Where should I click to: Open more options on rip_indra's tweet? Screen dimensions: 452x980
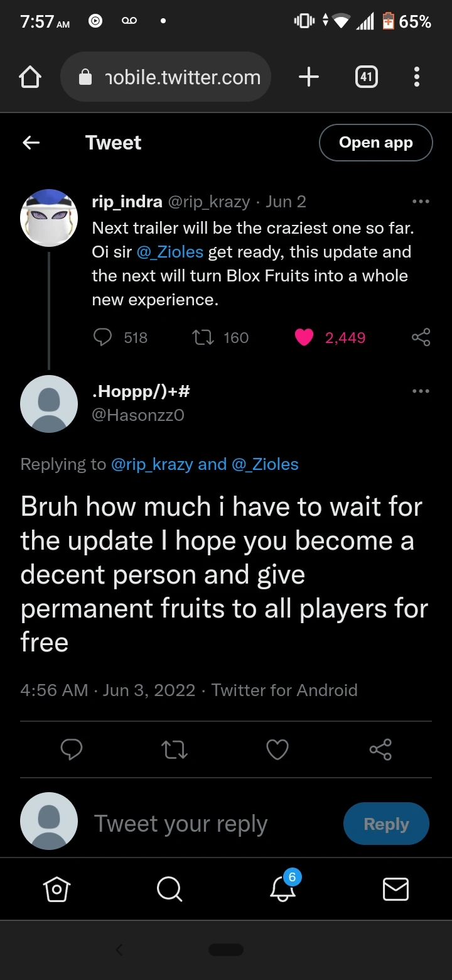coord(421,202)
